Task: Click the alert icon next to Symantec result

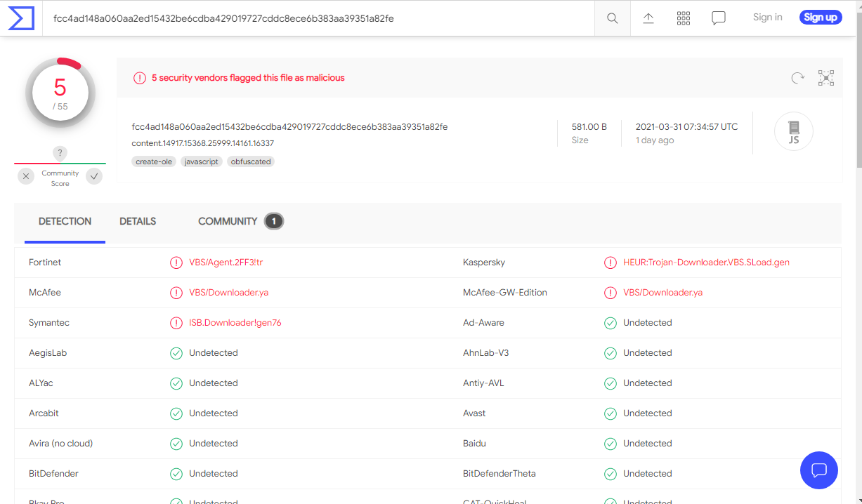Action: (176, 323)
